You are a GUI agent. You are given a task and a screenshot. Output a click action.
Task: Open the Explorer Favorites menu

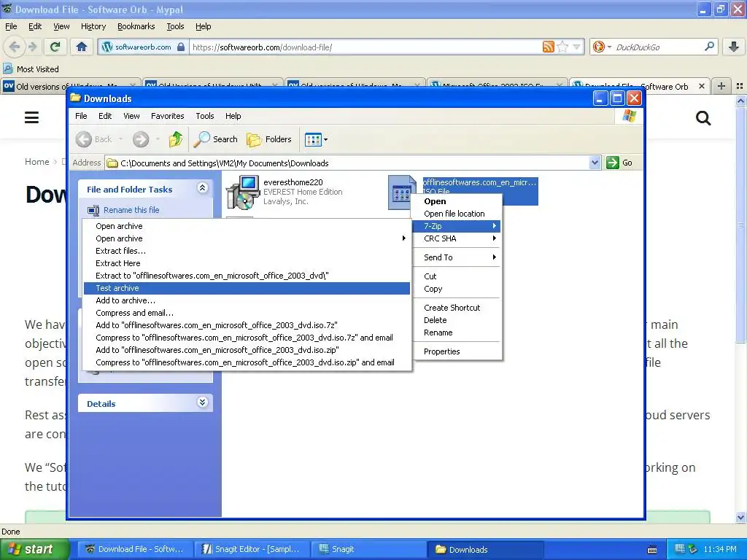tap(167, 116)
